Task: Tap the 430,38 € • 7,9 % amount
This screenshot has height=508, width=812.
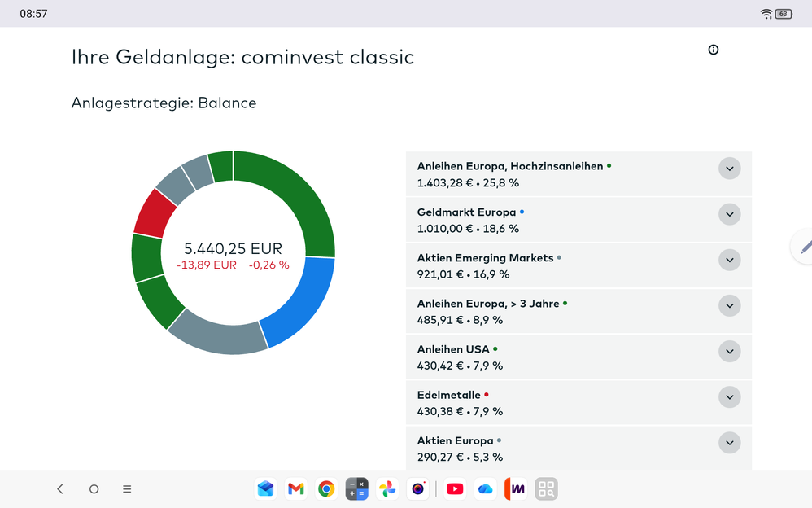Action: [460, 411]
